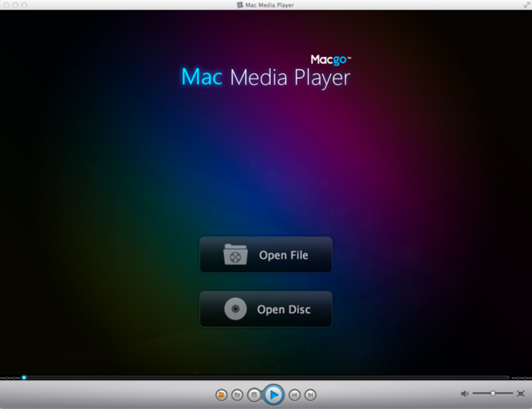Click the orange share with friends icon
The image size is (532, 409).
pos(221,395)
